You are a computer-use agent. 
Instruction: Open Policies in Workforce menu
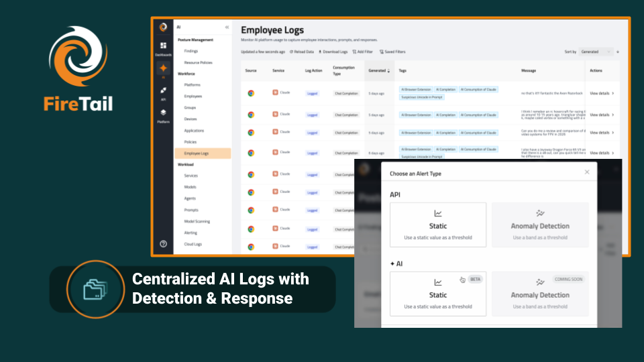click(x=190, y=142)
